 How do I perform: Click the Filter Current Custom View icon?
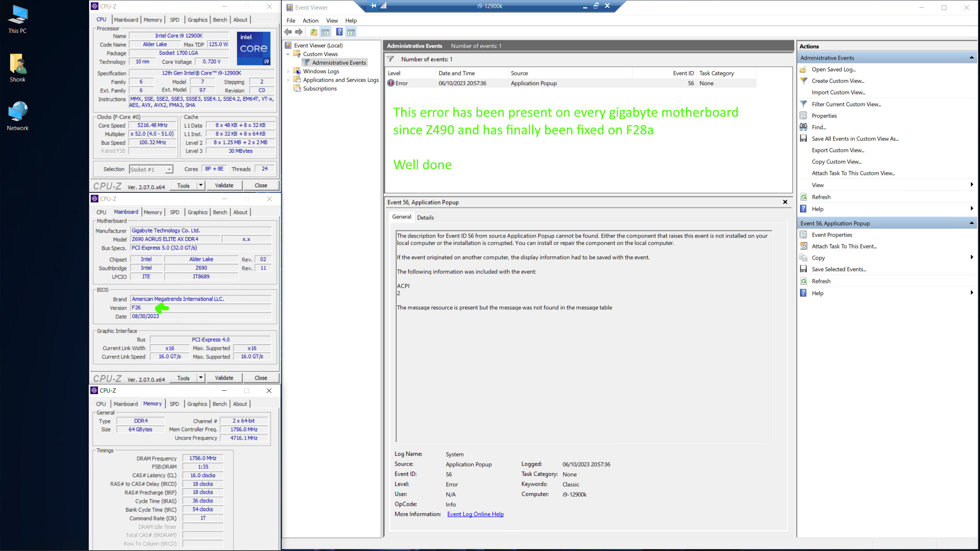click(804, 104)
